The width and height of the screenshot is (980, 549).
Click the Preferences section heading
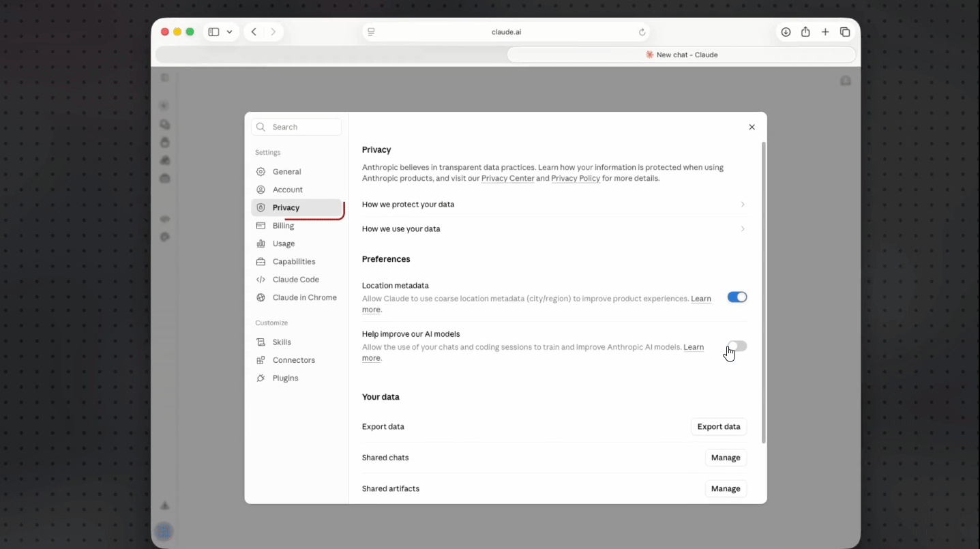(x=386, y=259)
